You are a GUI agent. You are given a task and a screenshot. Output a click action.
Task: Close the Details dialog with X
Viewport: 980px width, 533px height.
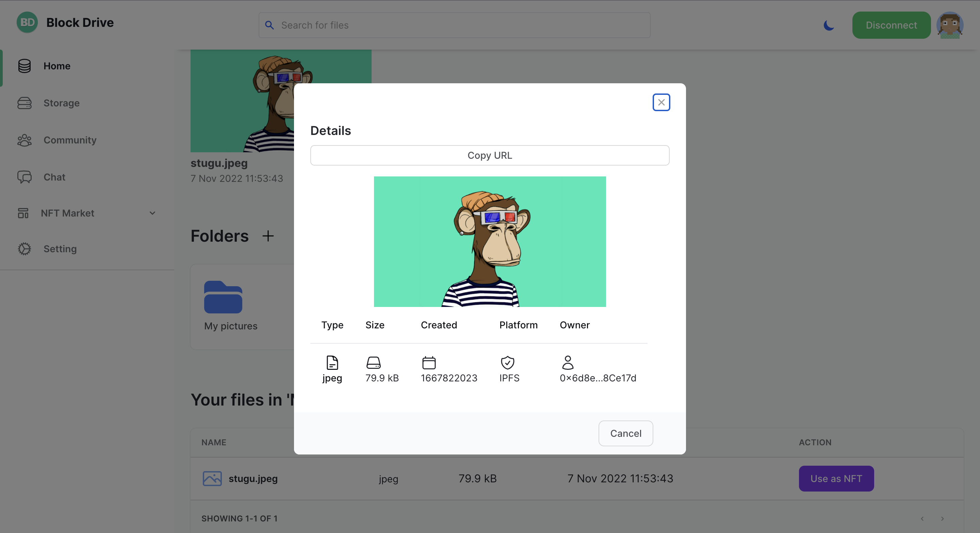(661, 102)
